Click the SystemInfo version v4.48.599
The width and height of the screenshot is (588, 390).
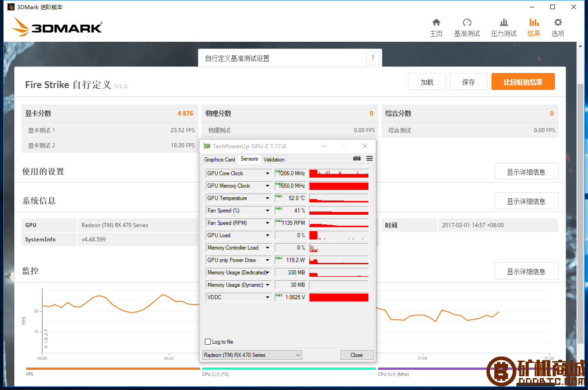94,240
